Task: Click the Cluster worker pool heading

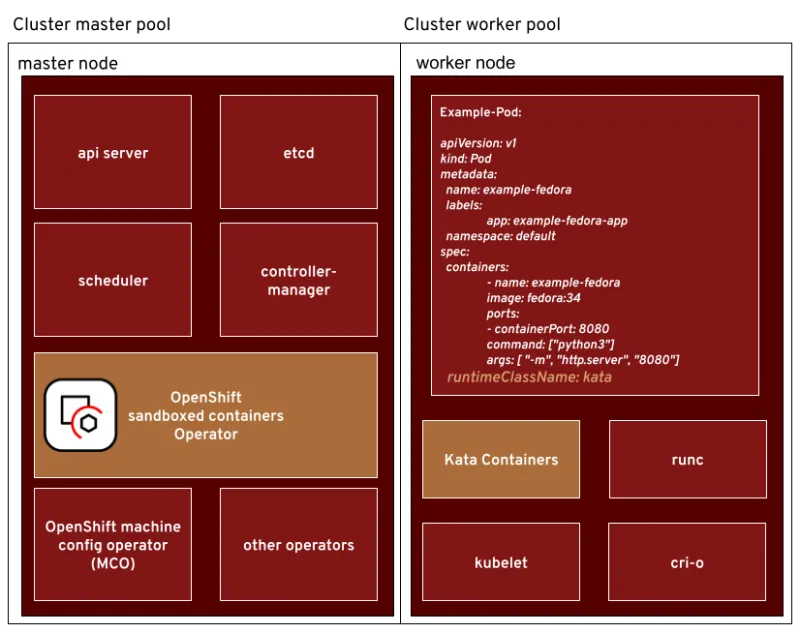Action: (x=482, y=24)
